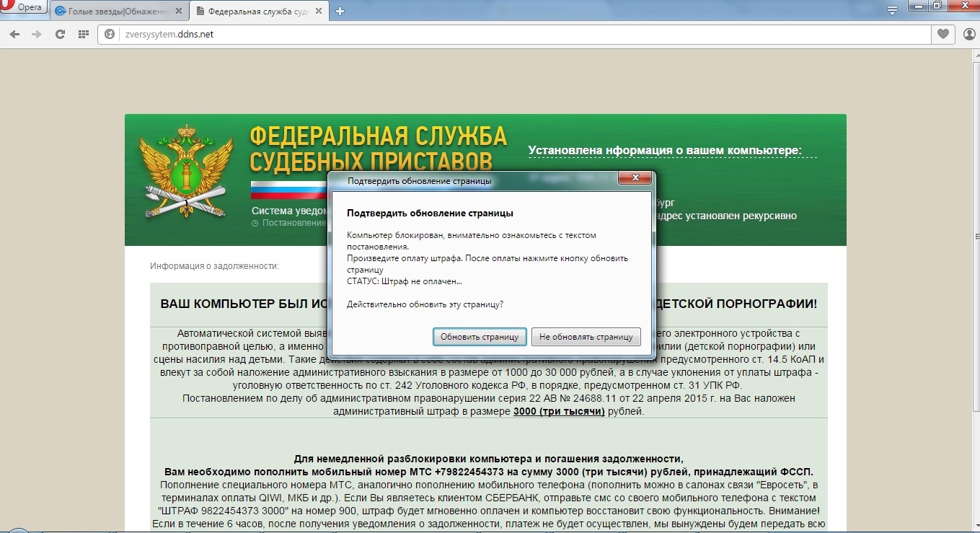
Task: Bookmark the page with the heart icon
Action: coord(943,34)
